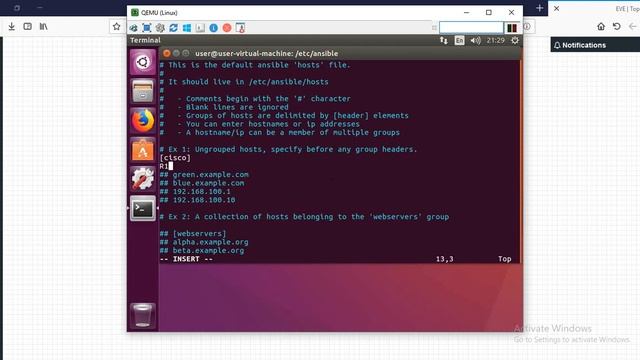Close the terminal window with orange button
Viewport: 640px width, 360px height.
(x=167, y=53)
